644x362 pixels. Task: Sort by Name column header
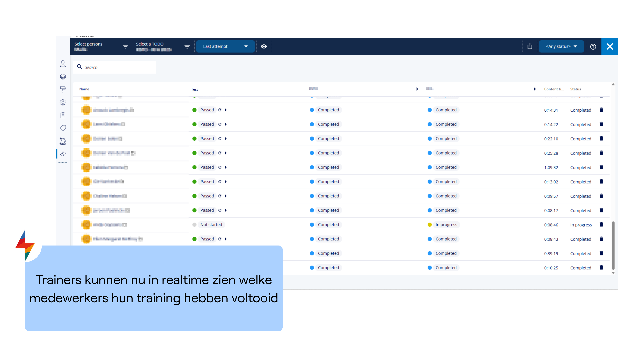[x=84, y=89]
